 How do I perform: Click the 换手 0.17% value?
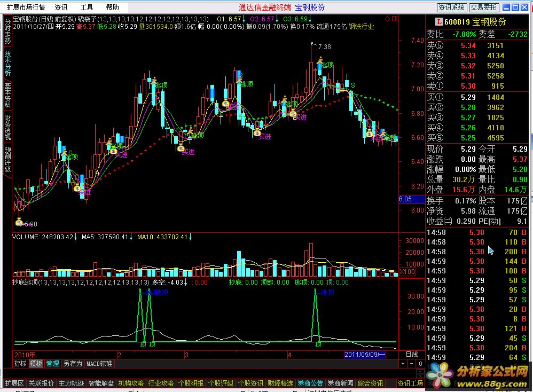[465, 201]
